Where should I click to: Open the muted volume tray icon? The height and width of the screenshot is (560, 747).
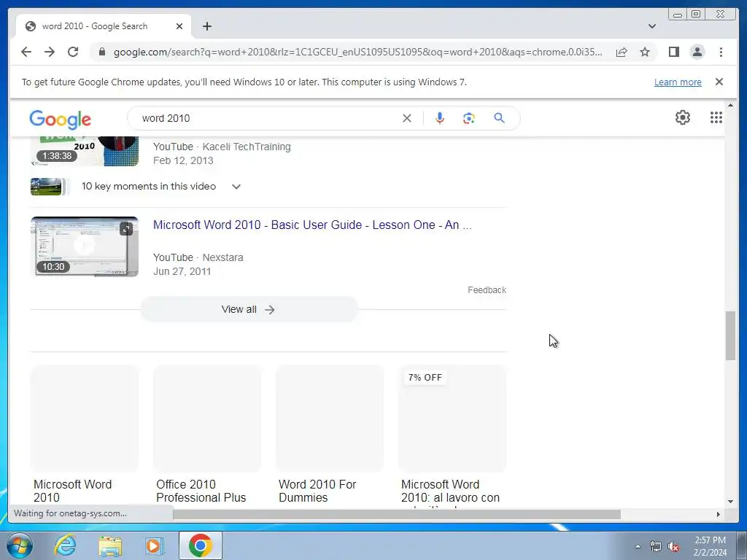[673, 546]
